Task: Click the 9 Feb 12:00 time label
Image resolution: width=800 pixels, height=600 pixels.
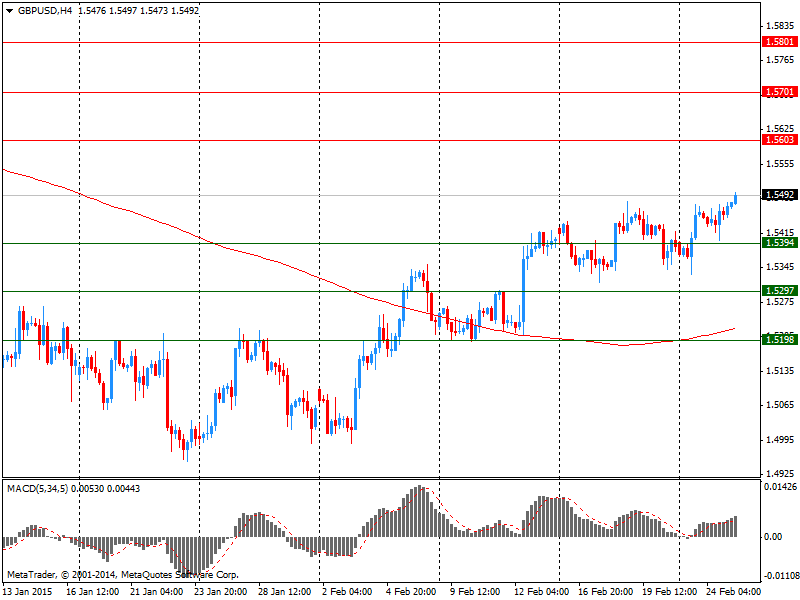Action: (x=475, y=592)
